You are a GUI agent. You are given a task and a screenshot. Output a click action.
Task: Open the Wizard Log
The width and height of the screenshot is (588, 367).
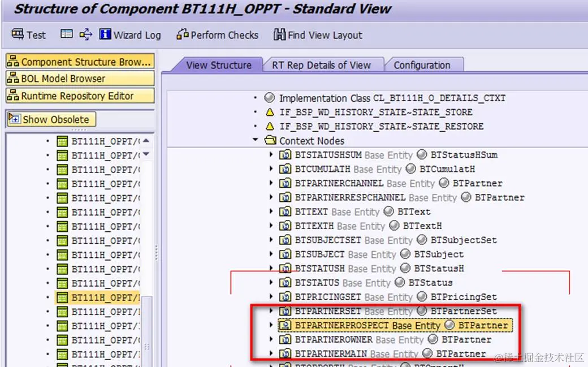(130, 34)
